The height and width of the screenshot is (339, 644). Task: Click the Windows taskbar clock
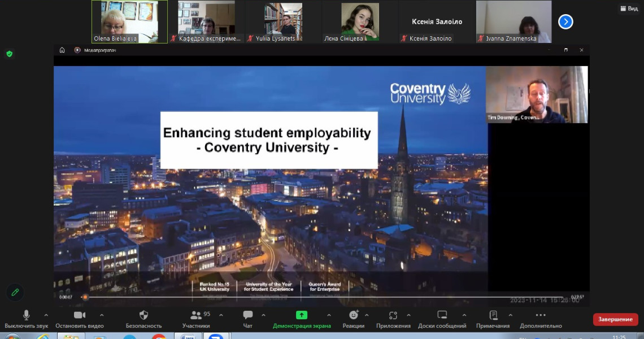pos(619,337)
